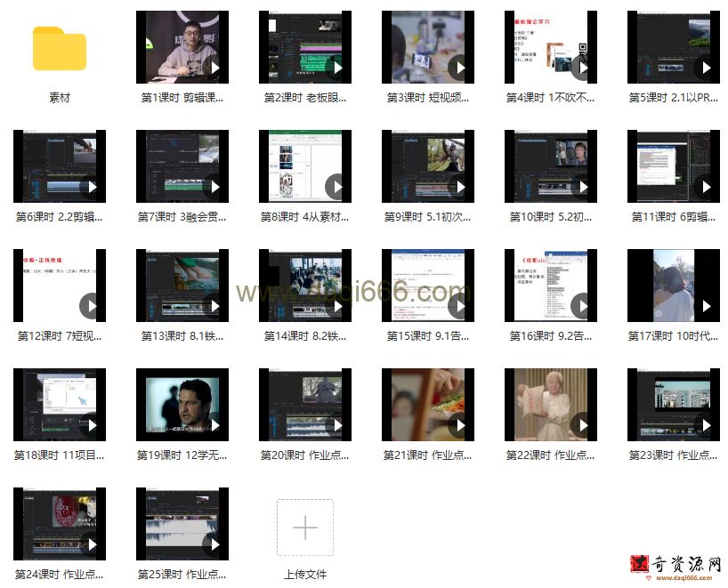Play the 第25课时 video thumbnail

182,524
